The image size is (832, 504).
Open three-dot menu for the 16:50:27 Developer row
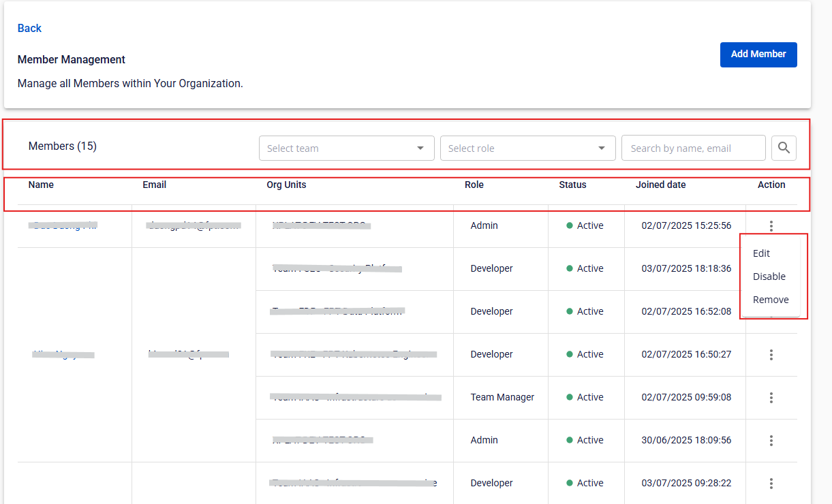pyautogui.click(x=771, y=355)
